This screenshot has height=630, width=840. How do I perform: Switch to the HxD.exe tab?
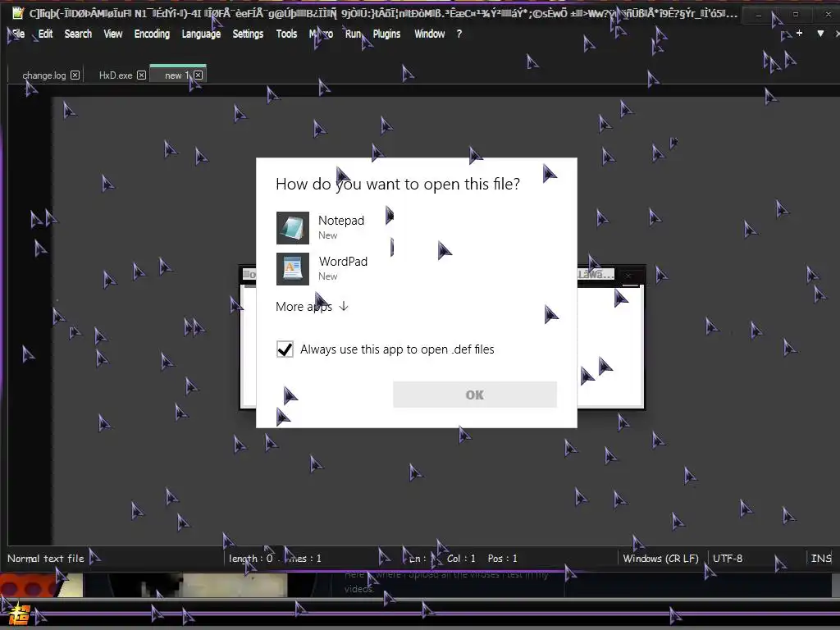click(x=116, y=75)
